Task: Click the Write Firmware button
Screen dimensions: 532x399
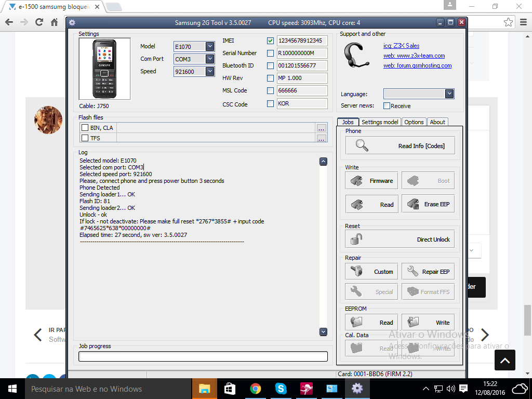Action: tap(371, 180)
